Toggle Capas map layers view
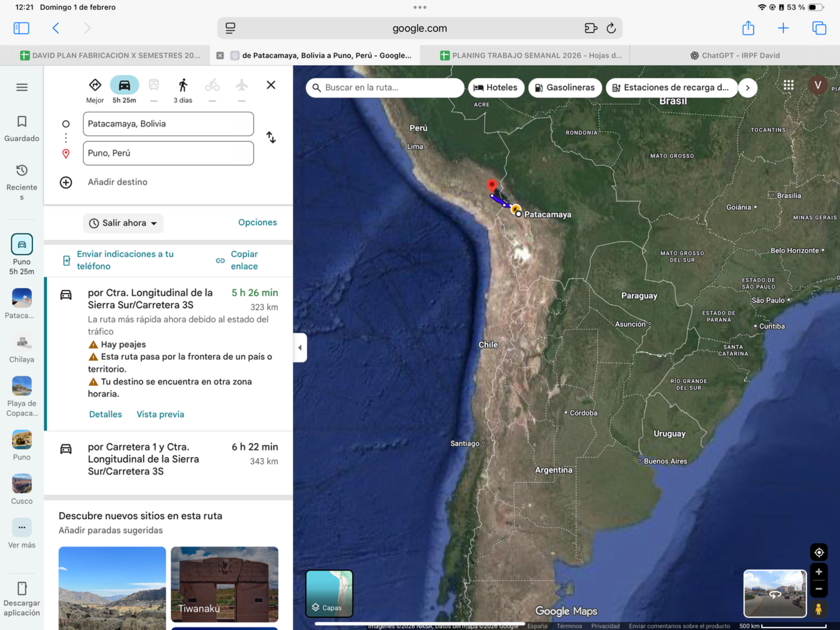Image resolution: width=840 pixels, height=630 pixels. point(329,593)
